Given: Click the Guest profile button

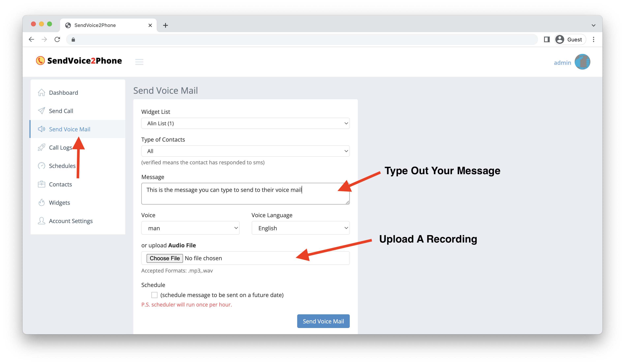Looking at the screenshot, I should (570, 39).
